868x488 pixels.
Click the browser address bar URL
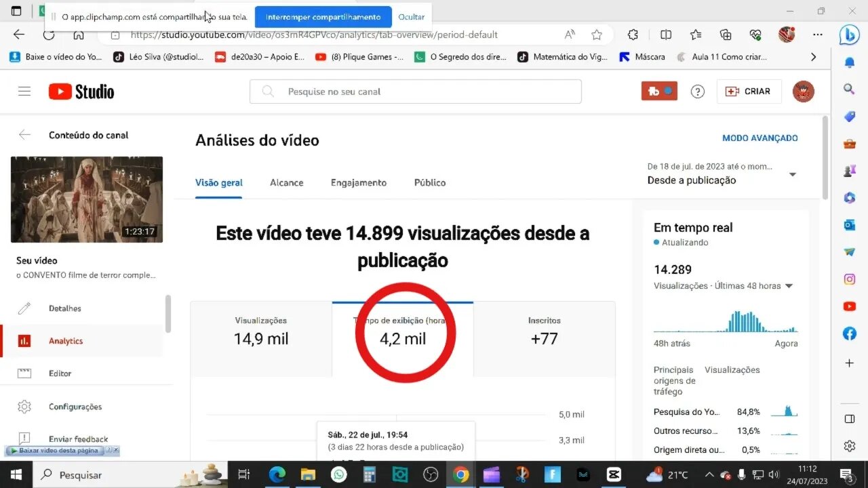pyautogui.click(x=314, y=35)
